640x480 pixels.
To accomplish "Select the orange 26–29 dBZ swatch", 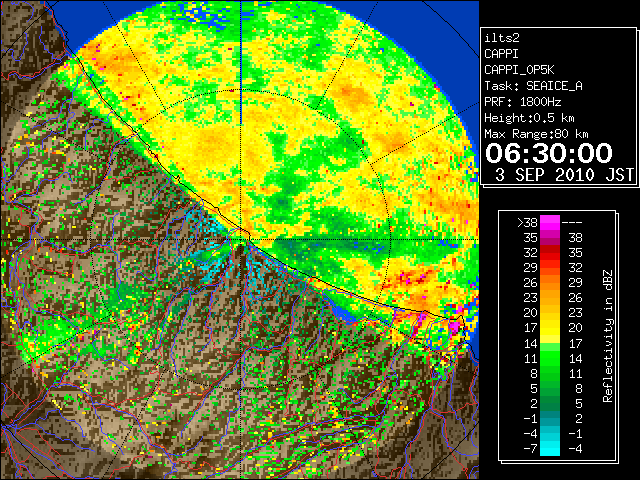I will pos(550,283).
